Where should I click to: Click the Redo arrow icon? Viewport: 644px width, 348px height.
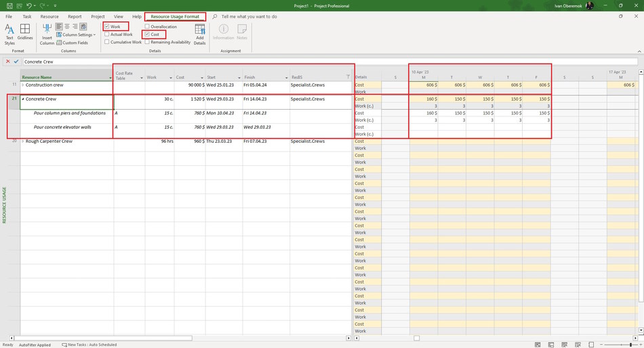point(42,5)
